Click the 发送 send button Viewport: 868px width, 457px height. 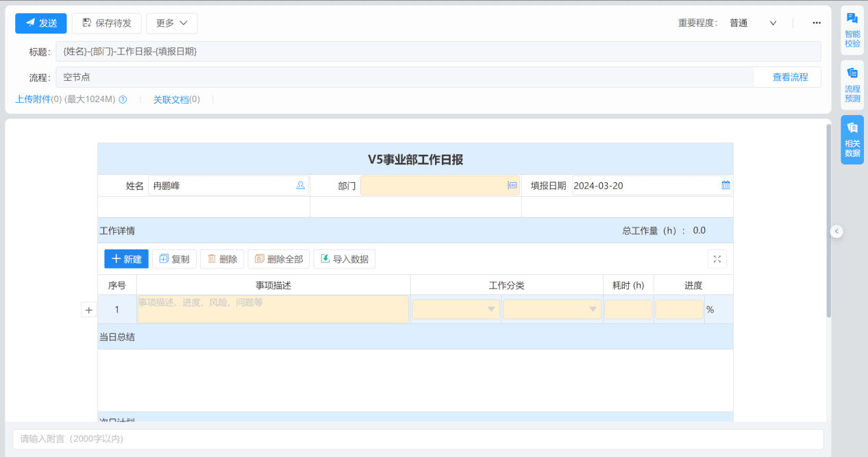[x=41, y=23]
